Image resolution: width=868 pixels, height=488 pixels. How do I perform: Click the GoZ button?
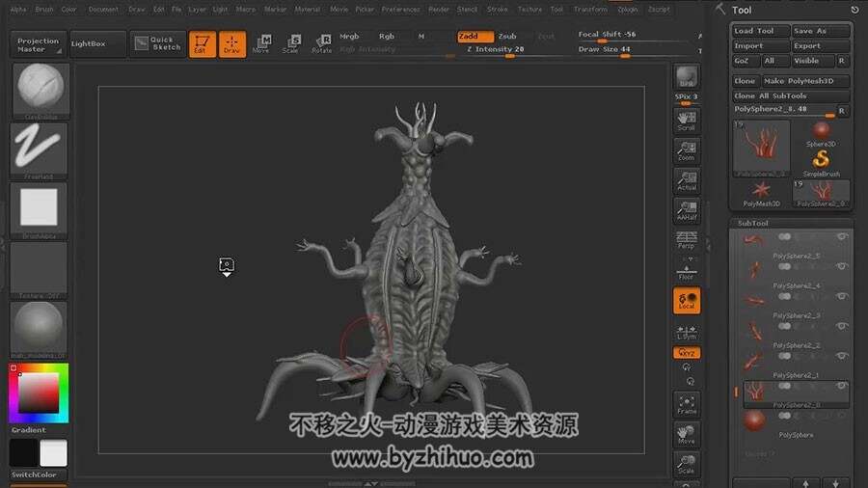(x=746, y=61)
